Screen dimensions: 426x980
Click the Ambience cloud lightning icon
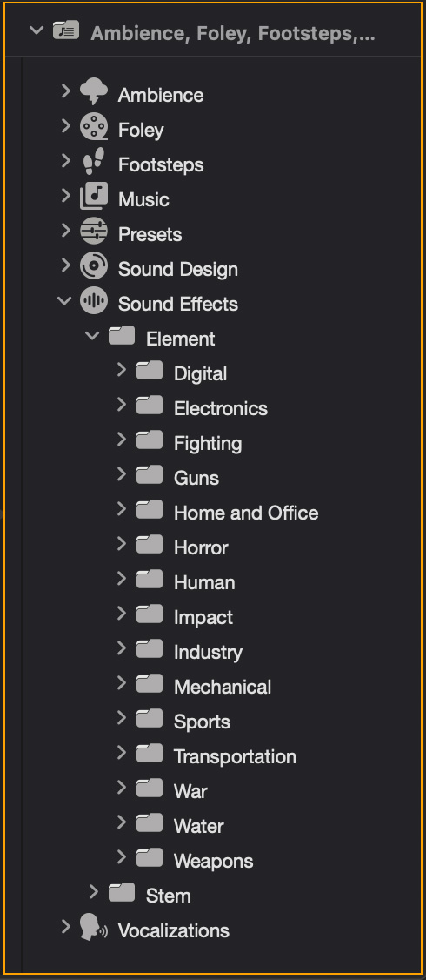[94, 92]
